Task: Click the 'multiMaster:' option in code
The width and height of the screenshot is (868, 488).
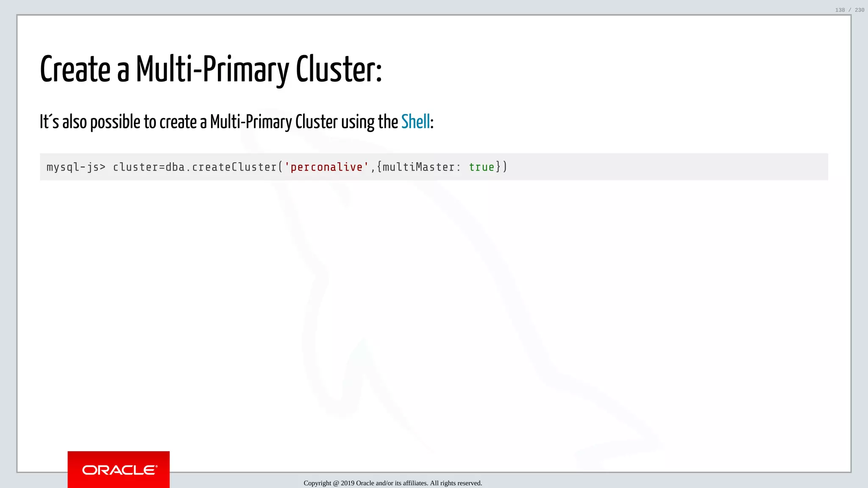Action: tap(422, 167)
